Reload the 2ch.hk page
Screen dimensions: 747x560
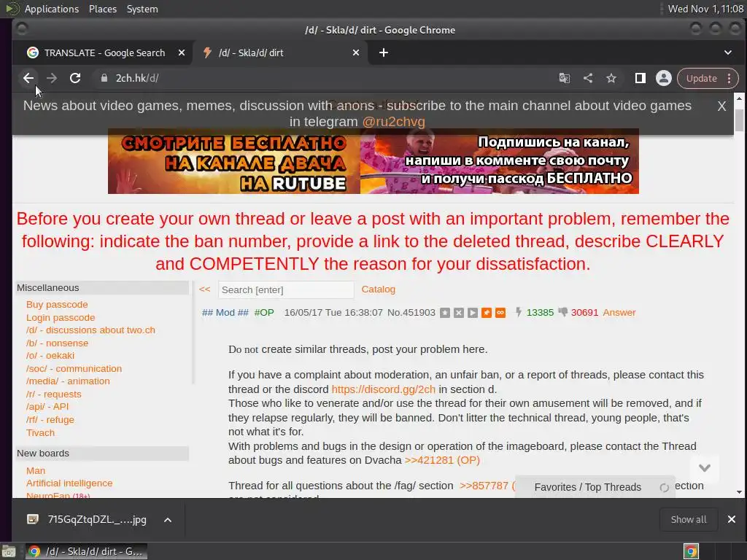tap(75, 78)
